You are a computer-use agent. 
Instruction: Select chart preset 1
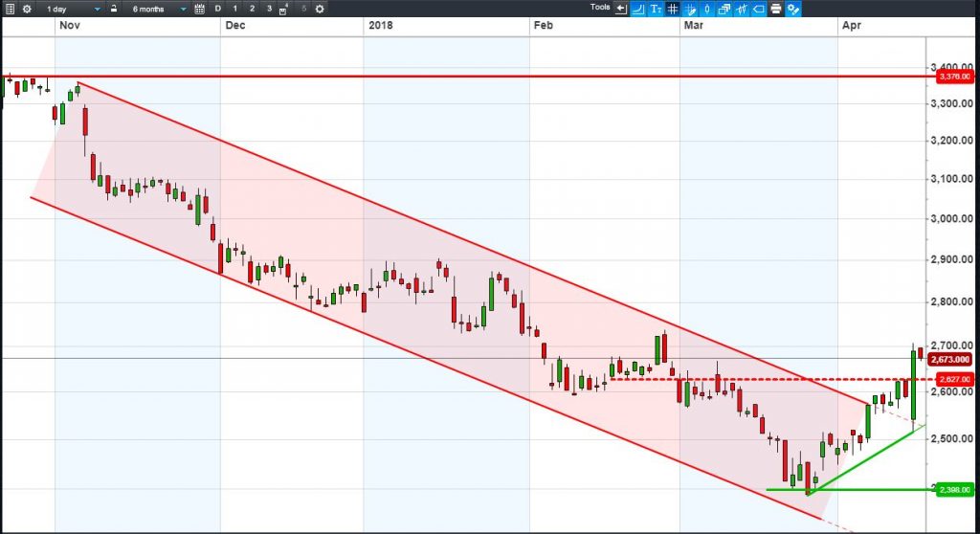[235, 9]
